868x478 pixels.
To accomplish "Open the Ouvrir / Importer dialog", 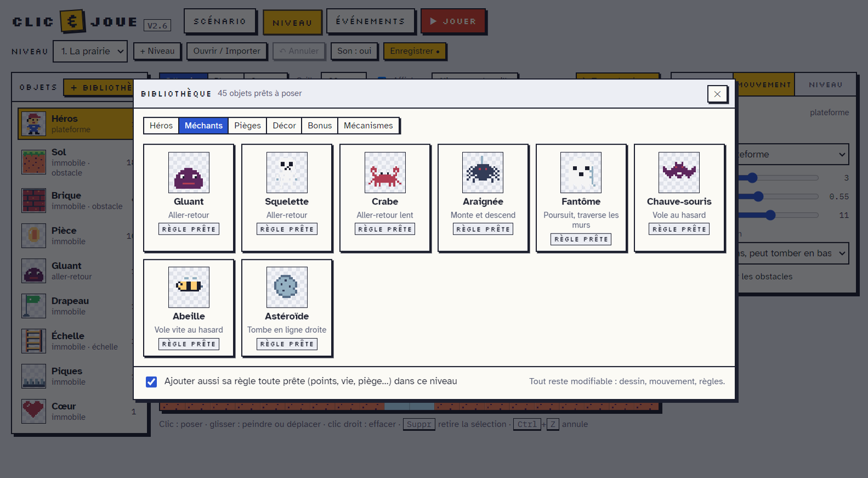I will (227, 51).
